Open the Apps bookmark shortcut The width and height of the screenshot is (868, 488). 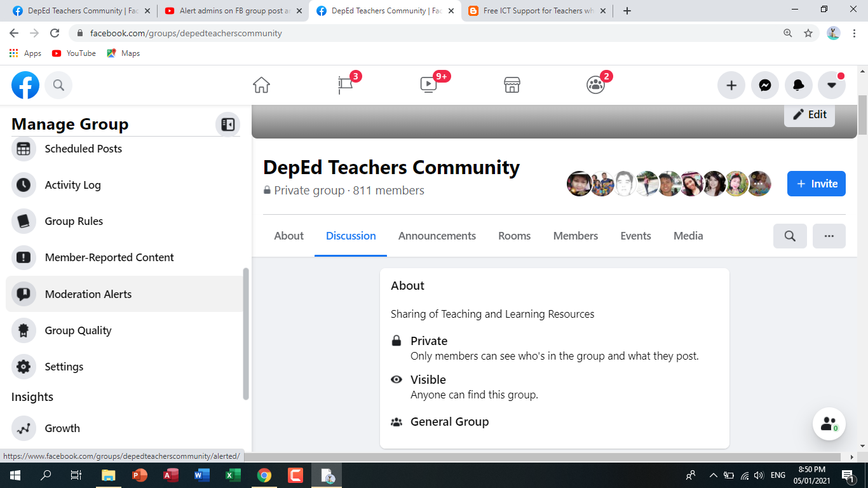pos(26,53)
